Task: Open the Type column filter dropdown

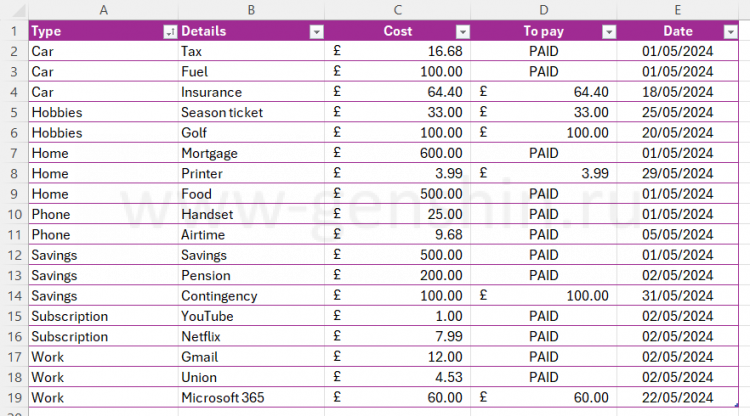Action: pyautogui.click(x=170, y=32)
